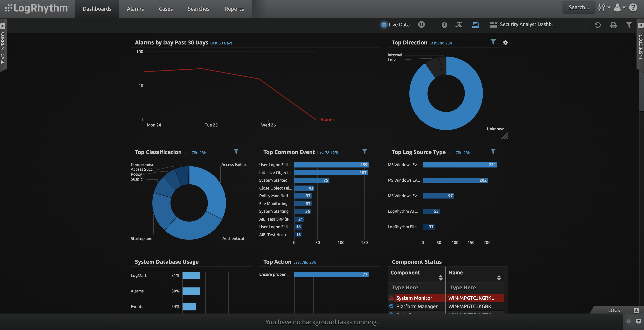Print the dashboard
Image resolution: width=644 pixels, height=330 pixels.
point(614,25)
